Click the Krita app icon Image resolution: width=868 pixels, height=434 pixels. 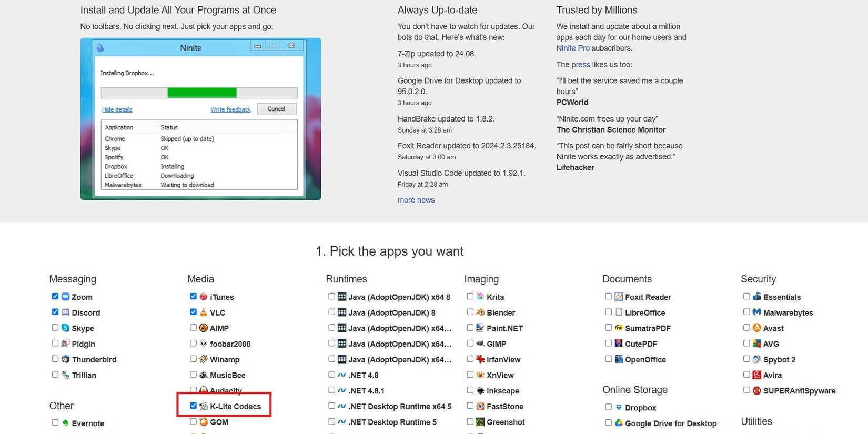[480, 297]
